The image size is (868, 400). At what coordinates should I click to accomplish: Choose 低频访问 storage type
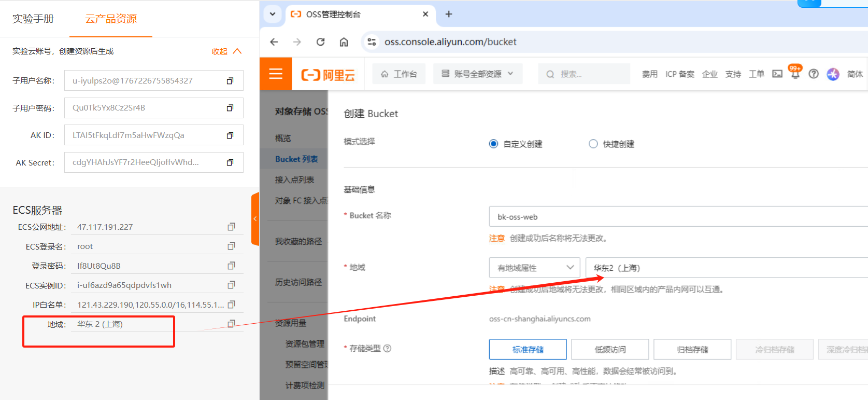point(610,349)
